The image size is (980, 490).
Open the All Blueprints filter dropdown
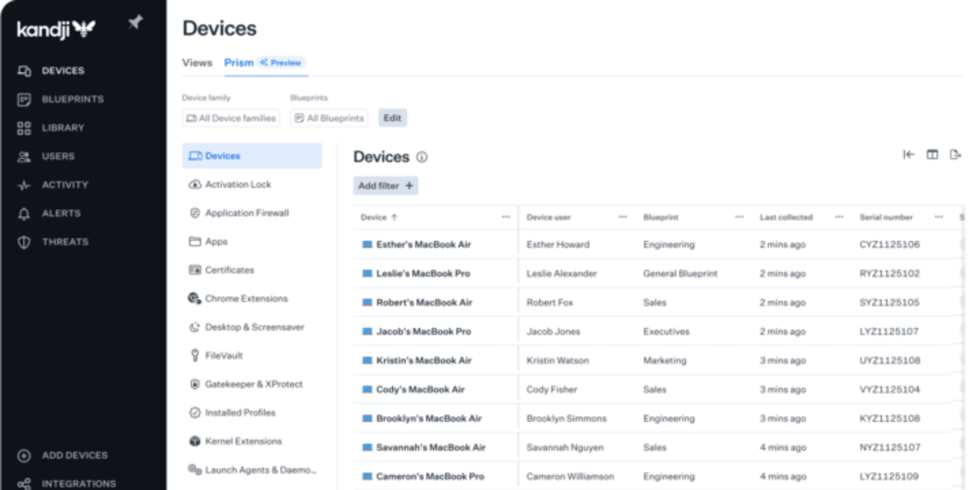[330, 118]
